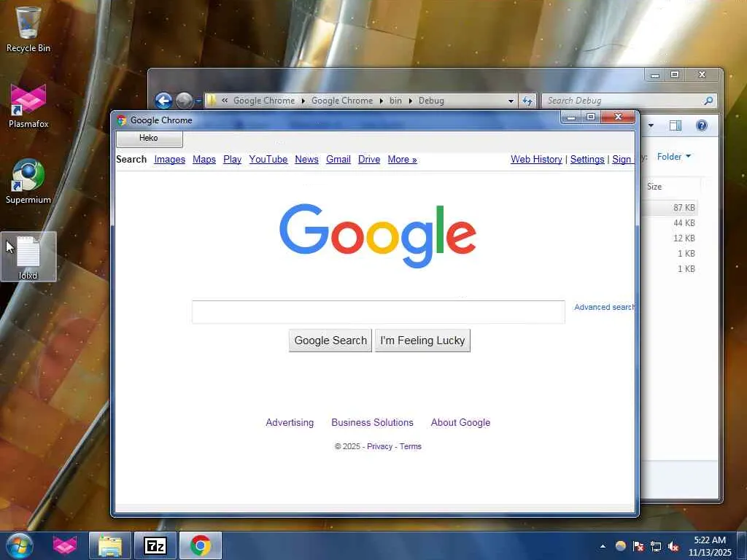Open the Folder arrange-by dropdown

(673, 157)
